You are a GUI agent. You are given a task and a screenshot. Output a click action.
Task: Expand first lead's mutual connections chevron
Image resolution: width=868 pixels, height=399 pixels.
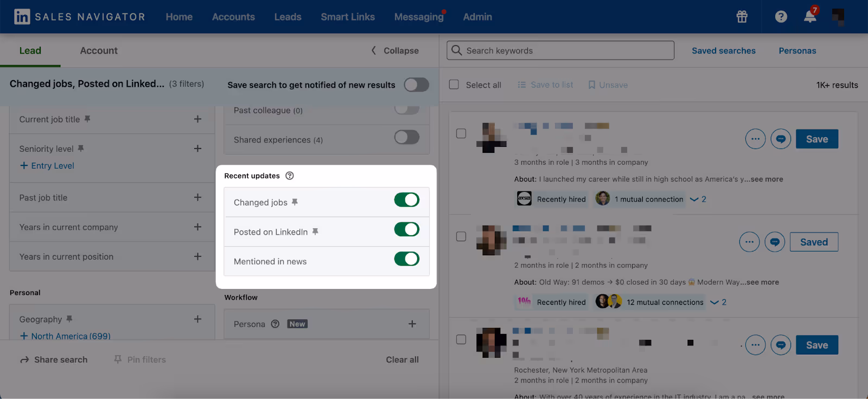(x=694, y=200)
